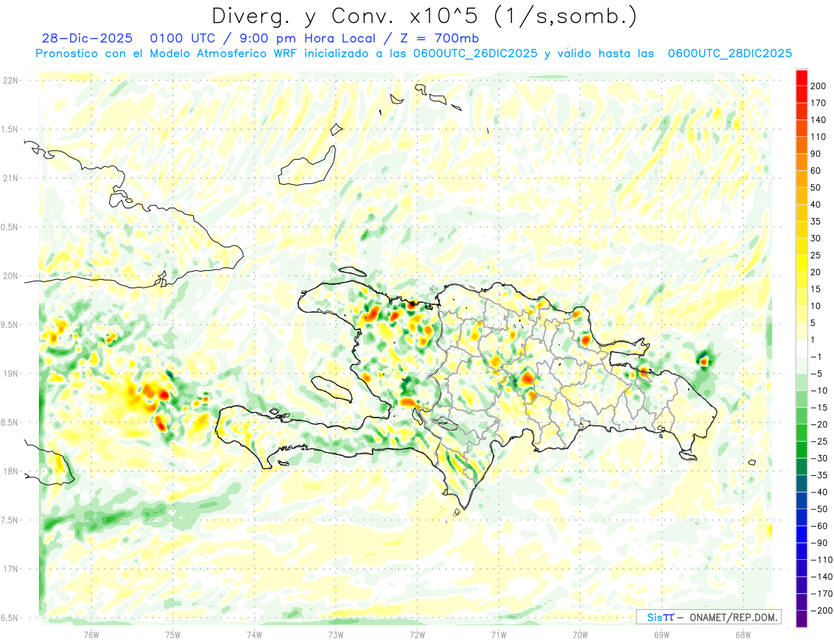
Task: Click the '69W' longitude axis label
Action: coord(661,634)
